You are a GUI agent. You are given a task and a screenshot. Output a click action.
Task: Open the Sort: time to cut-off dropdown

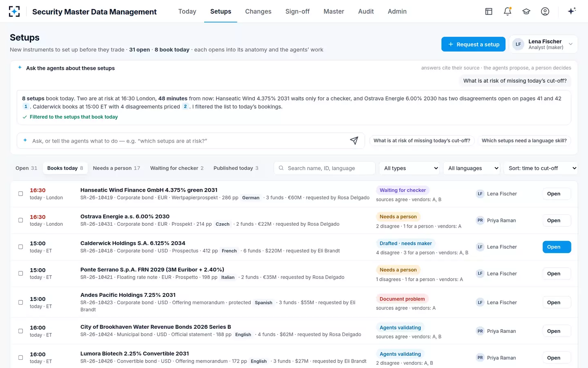(541, 168)
